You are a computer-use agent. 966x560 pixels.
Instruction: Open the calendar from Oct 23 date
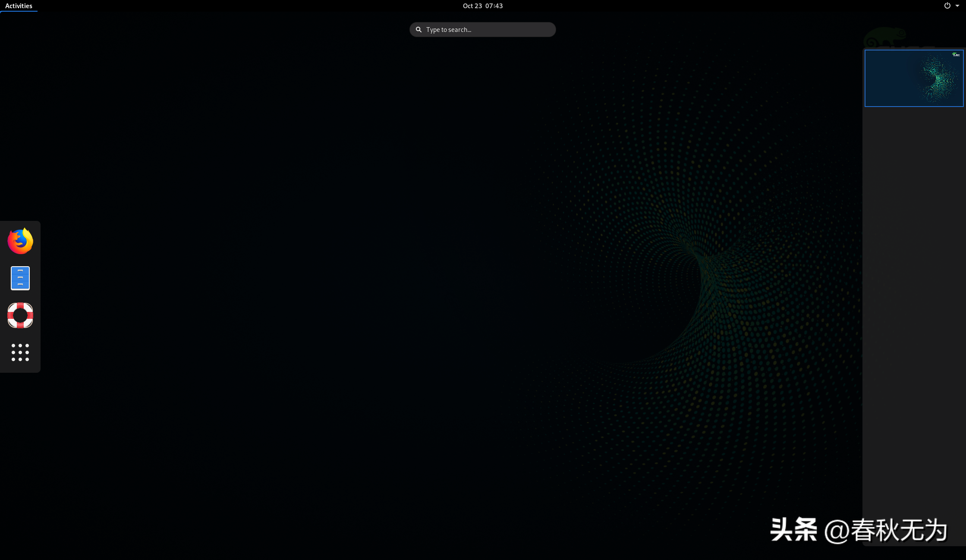click(x=472, y=6)
